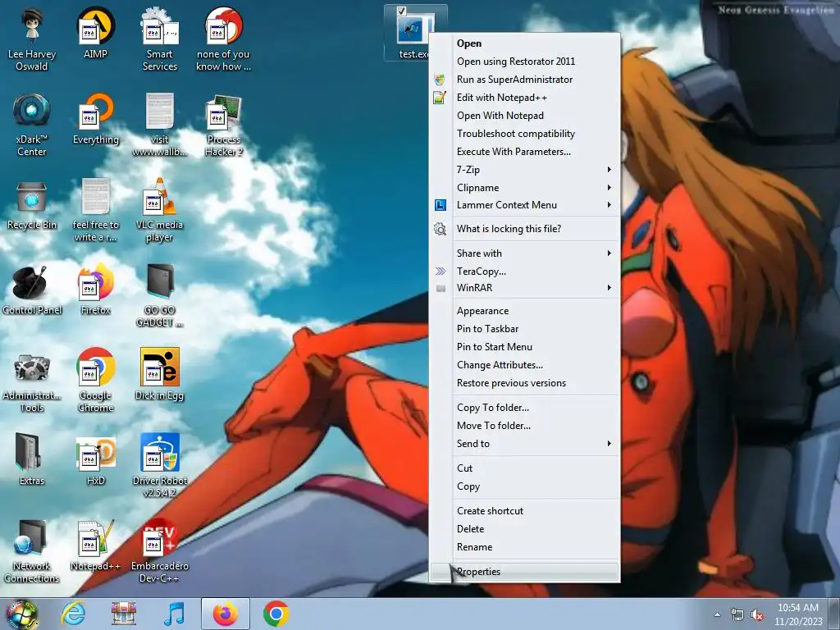Expand the Lammer Context Menu submenu
The width and height of the screenshot is (840, 630).
click(525, 204)
